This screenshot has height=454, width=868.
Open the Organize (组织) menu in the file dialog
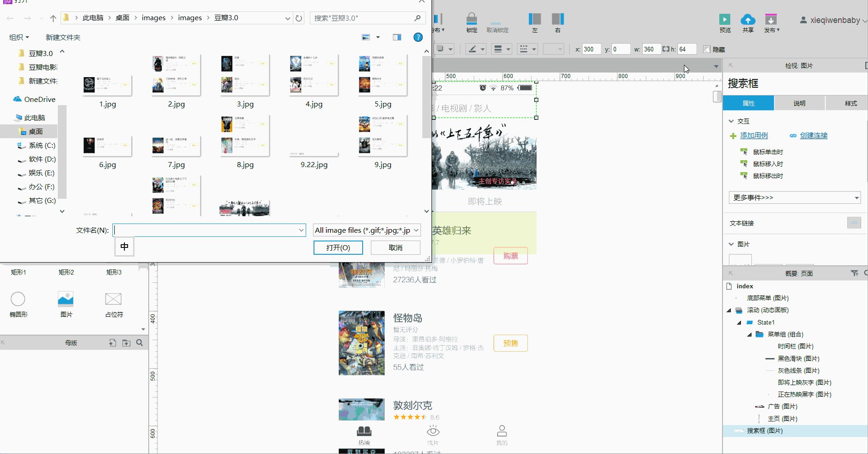pos(19,37)
